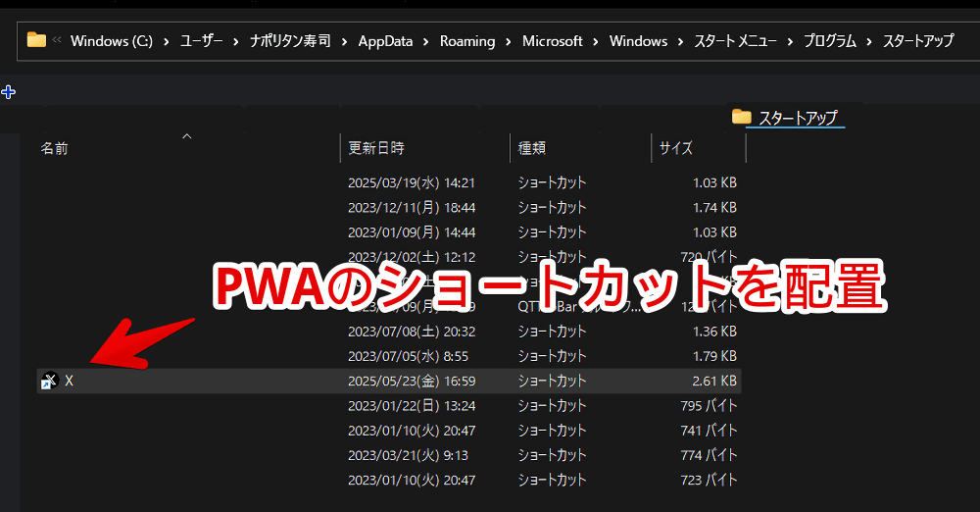This screenshot has width=980, height=512.
Task: Expand the chevron after Windows (C:)
Action: click(x=167, y=42)
